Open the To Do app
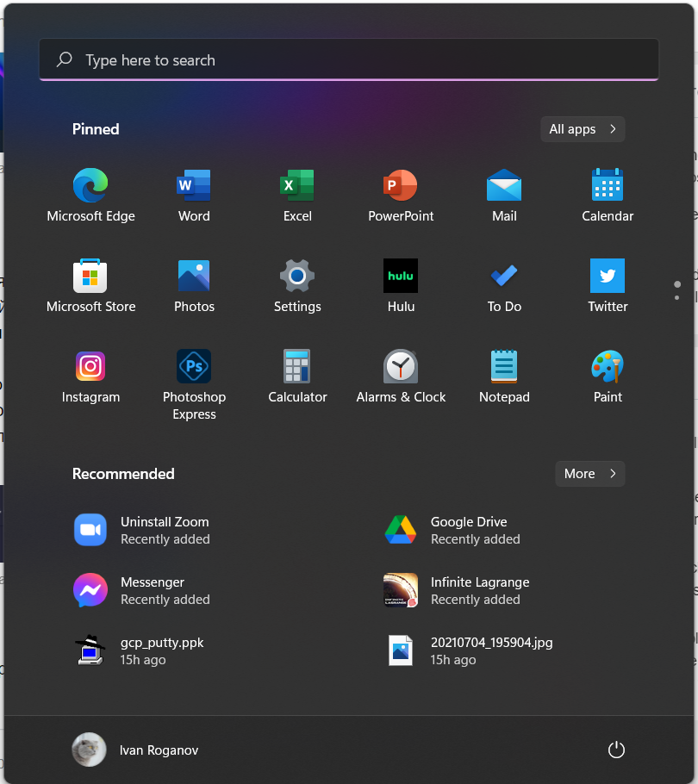This screenshot has width=698, height=784. (x=504, y=287)
